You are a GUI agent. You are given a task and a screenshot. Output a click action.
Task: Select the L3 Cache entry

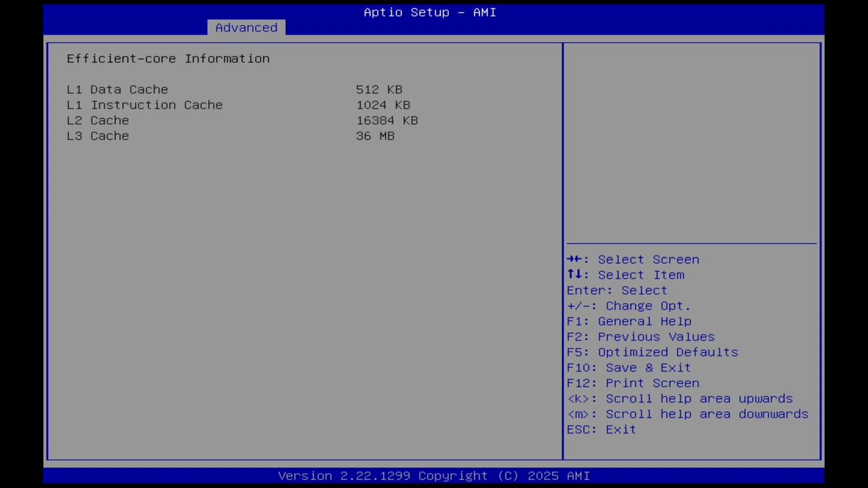click(x=97, y=136)
